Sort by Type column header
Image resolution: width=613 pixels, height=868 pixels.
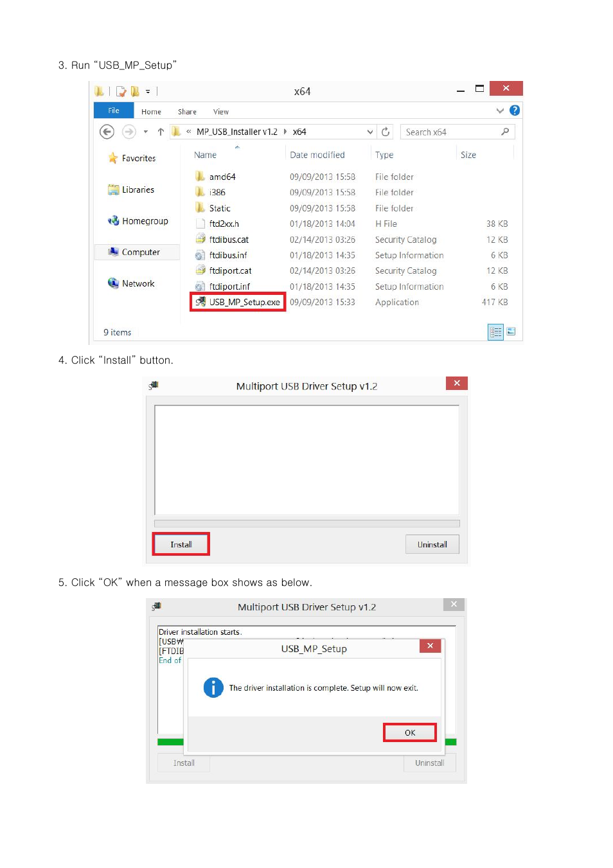384,155
